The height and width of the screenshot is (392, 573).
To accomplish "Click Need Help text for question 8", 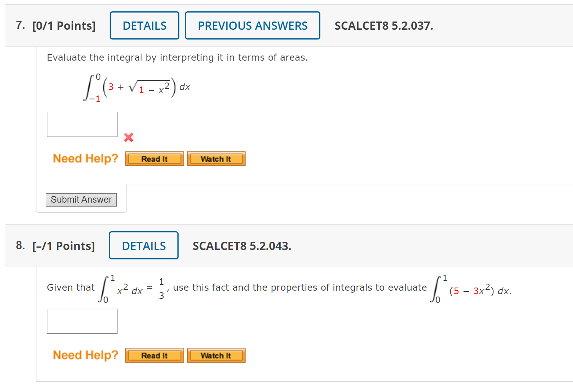I will tap(85, 355).
